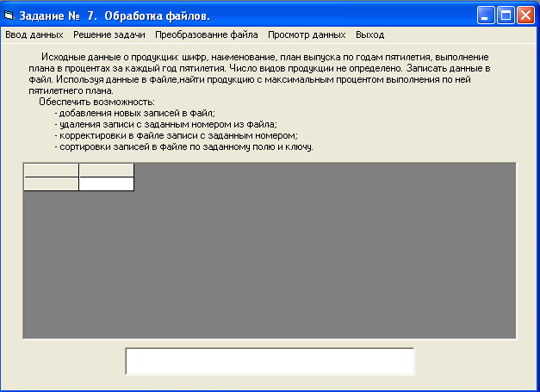The image size is (540, 392).
Task: Click the grid row header below the corner cell
Action: 52,184
